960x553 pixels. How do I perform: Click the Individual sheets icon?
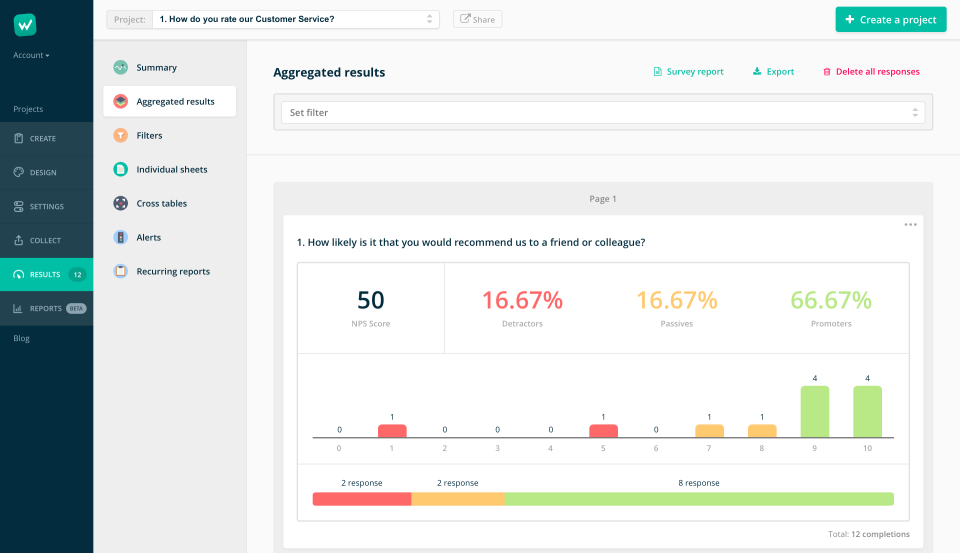120,170
